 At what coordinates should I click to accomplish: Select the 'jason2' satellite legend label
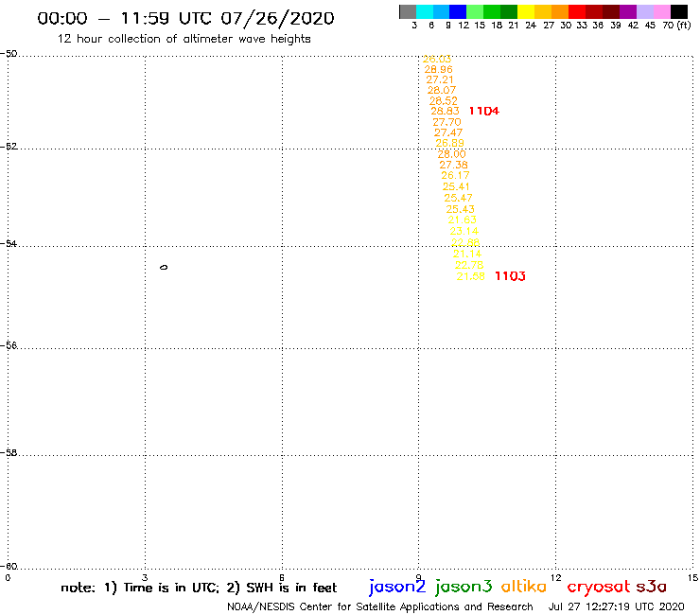[397, 587]
